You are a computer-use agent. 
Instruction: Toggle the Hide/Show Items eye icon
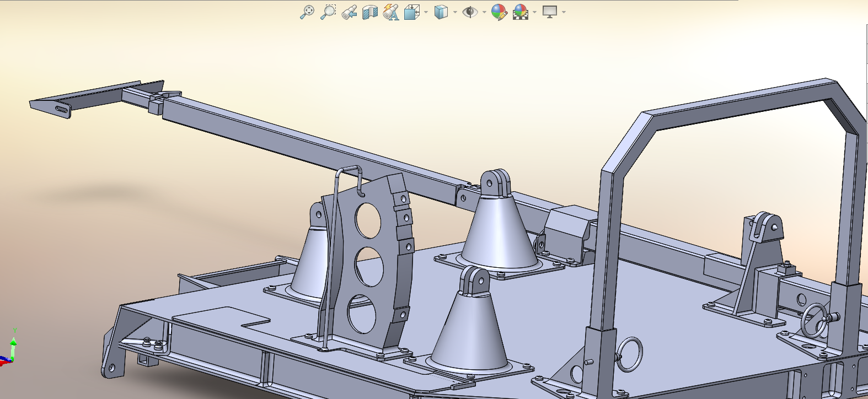click(470, 12)
